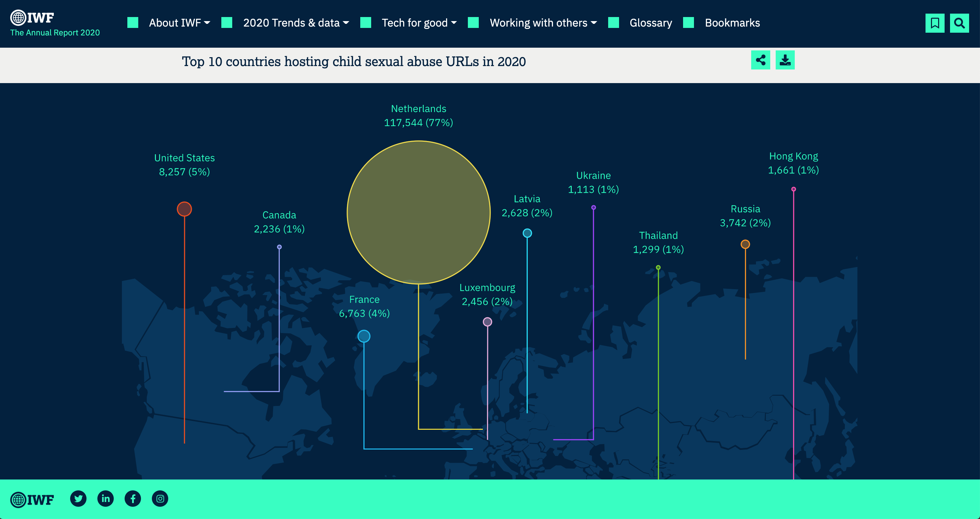The height and width of the screenshot is (519, 980).
Task: Click the United States red marker
Action: (x=184, y=209)
